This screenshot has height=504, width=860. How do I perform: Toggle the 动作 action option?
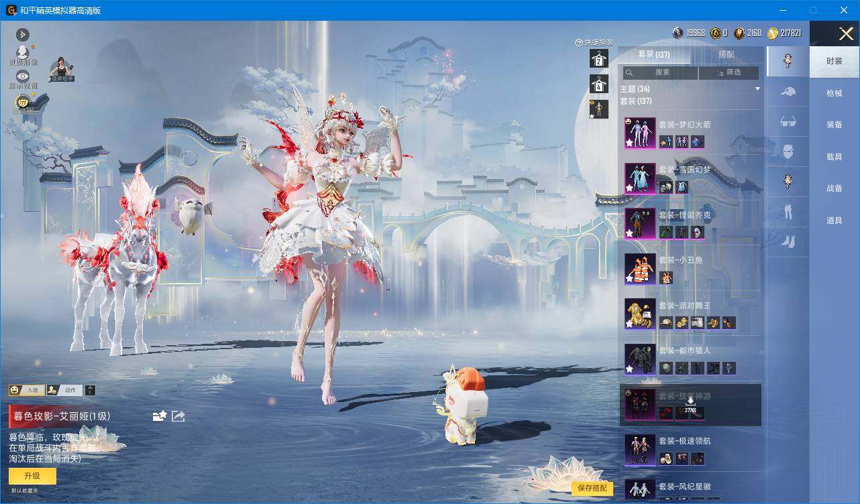point(63,390)
